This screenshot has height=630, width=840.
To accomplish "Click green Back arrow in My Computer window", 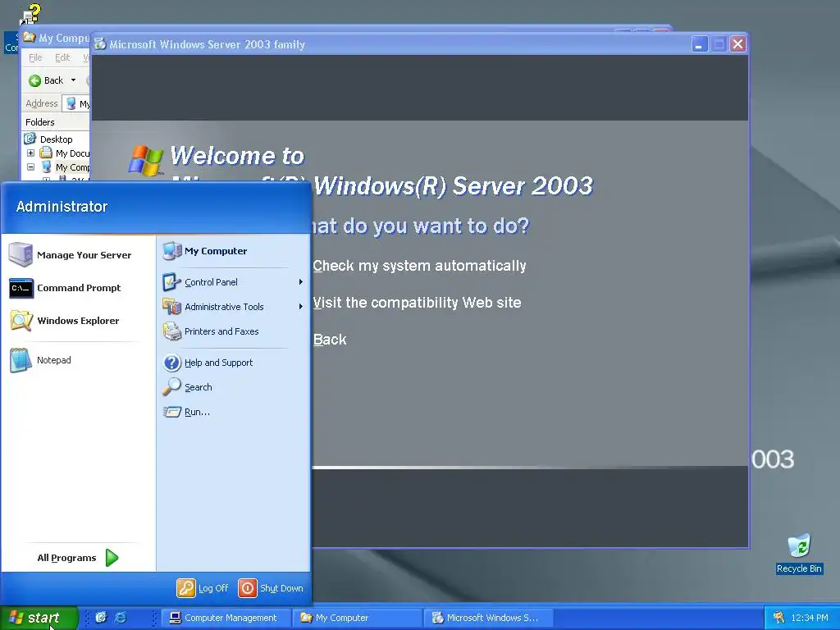I will [x=34, y=80].
